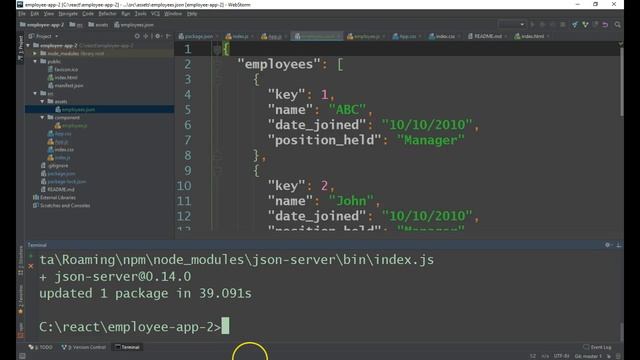Image resolution: width=640 pixels, height=360 pixels.
Task: Switch to the index.css editor tab
Action: tap(445, 36)
